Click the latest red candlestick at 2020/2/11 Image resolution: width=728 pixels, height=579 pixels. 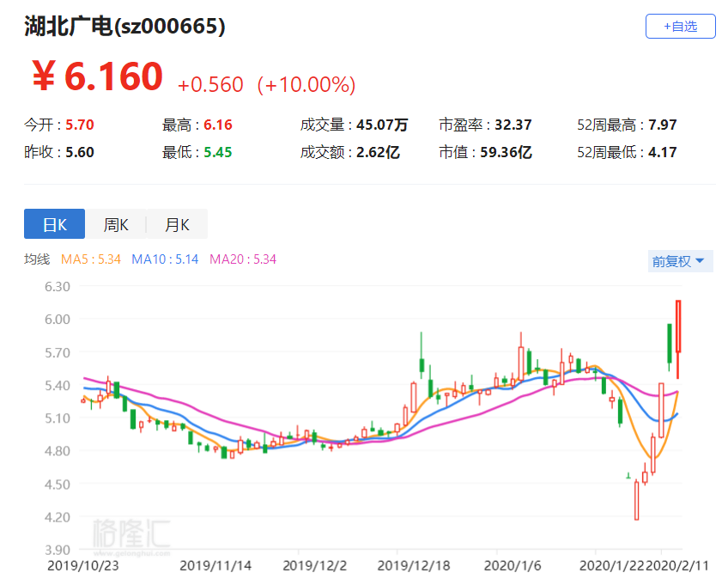[x=678, y=339]
